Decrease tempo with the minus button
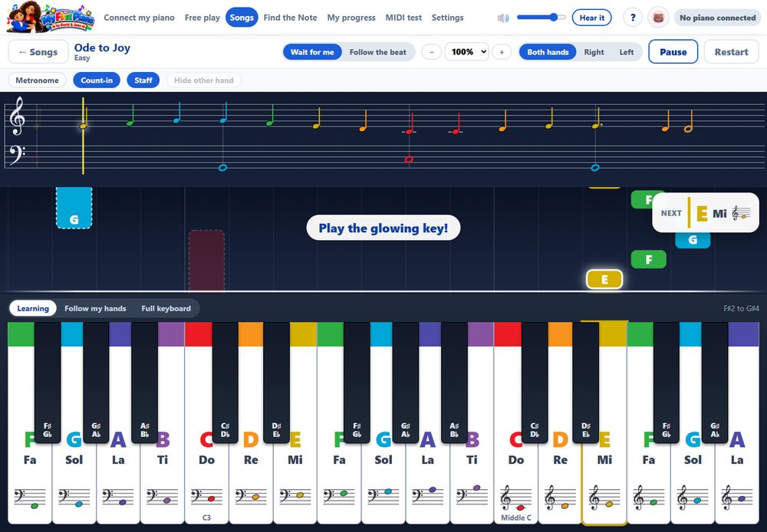 pos(431,52)
